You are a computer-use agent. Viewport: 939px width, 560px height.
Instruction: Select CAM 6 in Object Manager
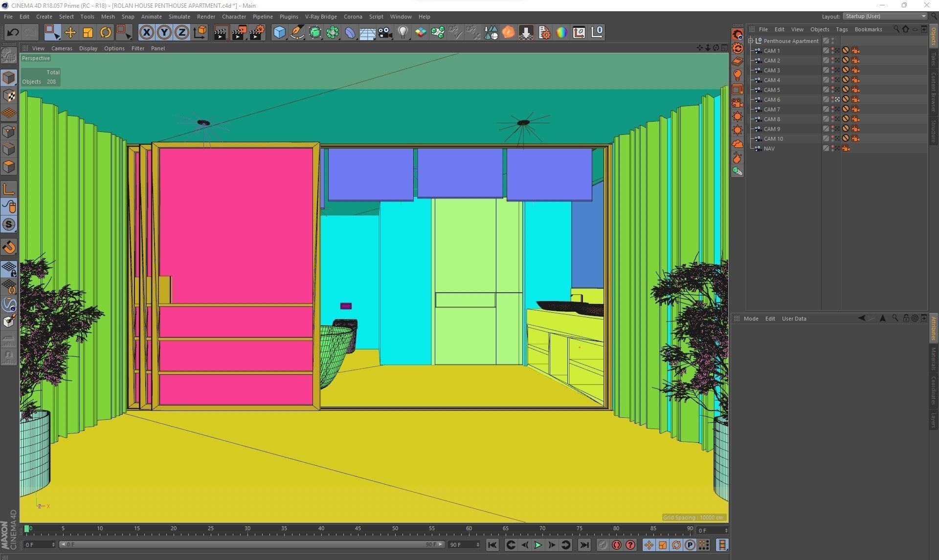772,100
